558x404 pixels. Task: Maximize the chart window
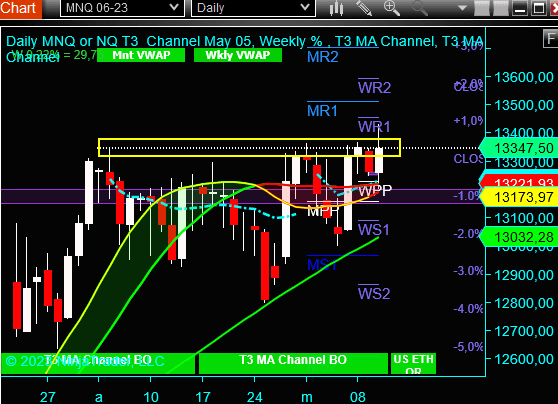(x=539, y=8)
